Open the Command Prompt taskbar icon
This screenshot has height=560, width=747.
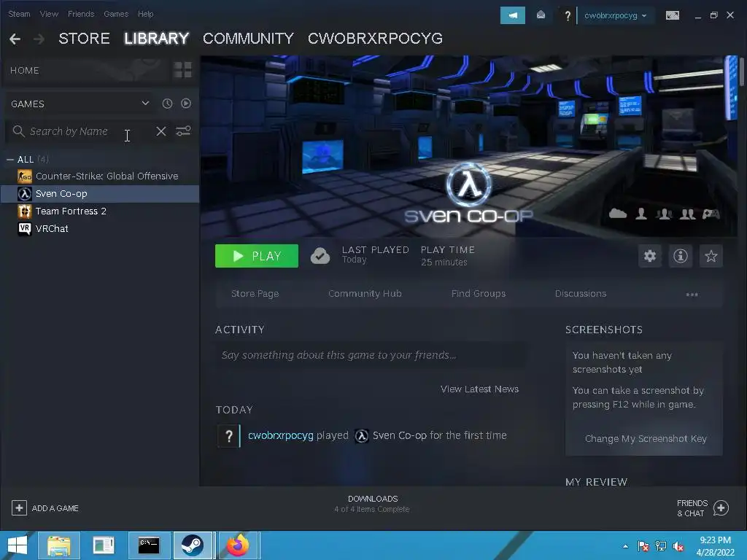click(149, 545)
